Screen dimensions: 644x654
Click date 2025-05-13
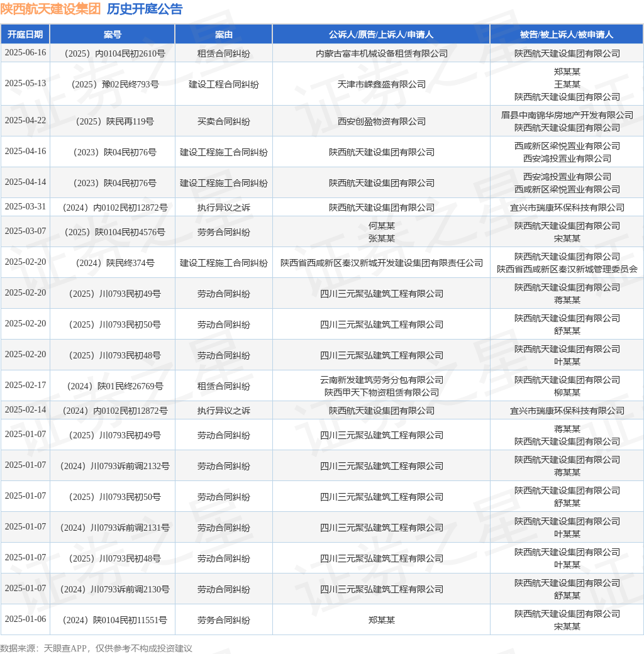[25, 84]
